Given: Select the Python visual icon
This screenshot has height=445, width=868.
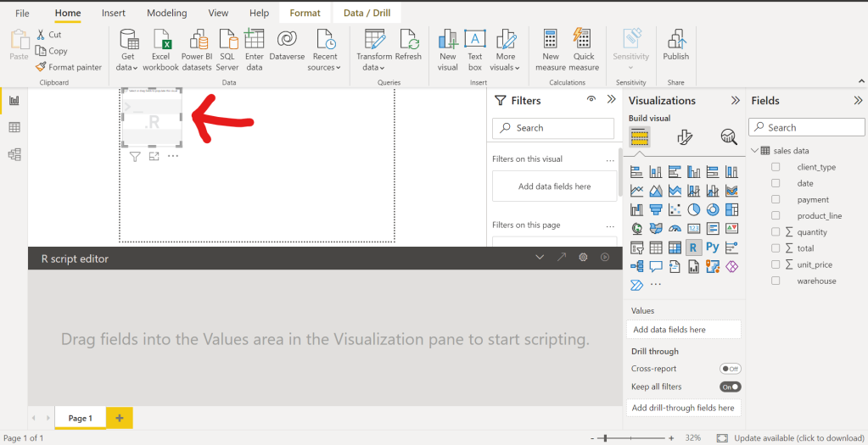Looking at the screenshot, I should pos(713,248).
